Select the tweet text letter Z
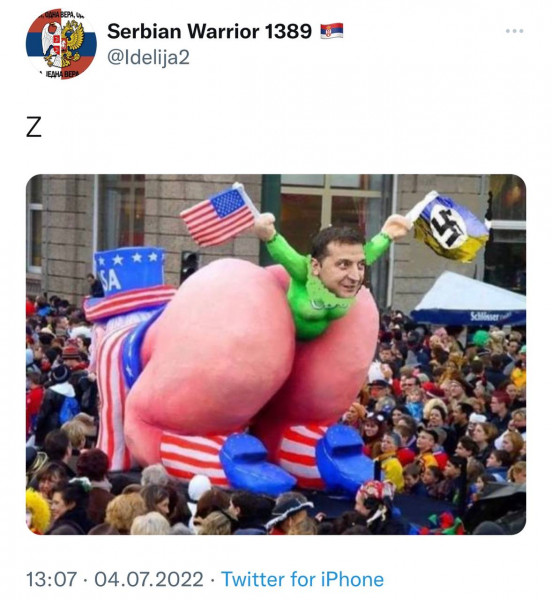552x600 pixels. [x=34, y=127]
